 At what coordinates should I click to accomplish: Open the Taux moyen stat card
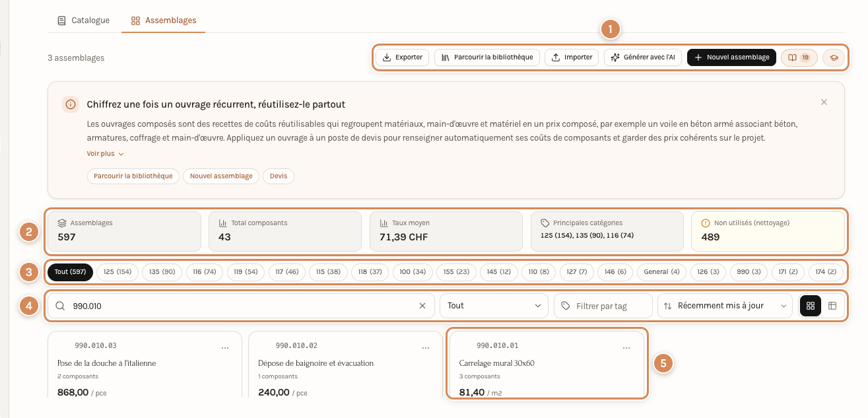click(446, 231)
